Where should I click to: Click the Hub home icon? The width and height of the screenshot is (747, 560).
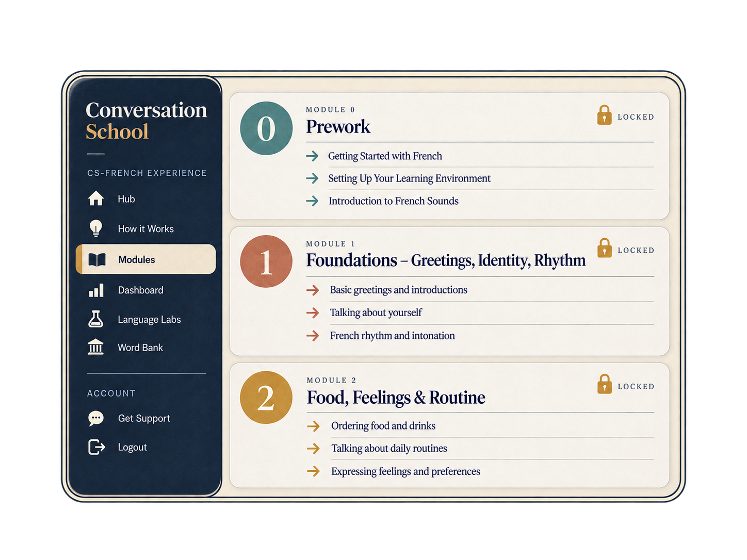pyautogui.click(x=96, y=199)
